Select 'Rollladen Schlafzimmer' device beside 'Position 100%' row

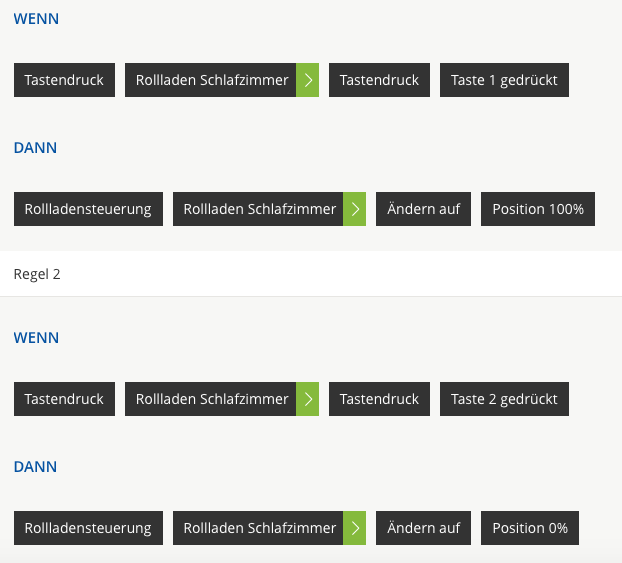pyautogui.click(x=259, y=209)
